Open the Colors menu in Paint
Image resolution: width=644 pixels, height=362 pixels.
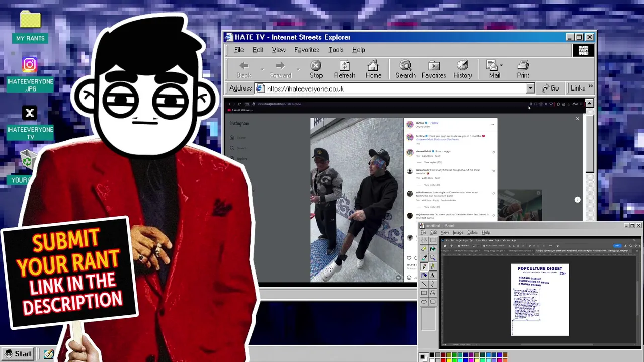[x=472, y=232]
